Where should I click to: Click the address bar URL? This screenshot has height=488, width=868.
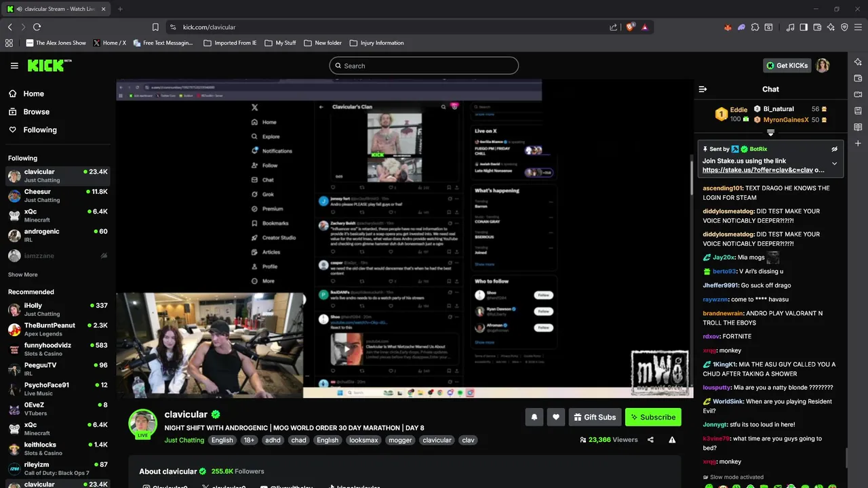(x=209, y=27)
